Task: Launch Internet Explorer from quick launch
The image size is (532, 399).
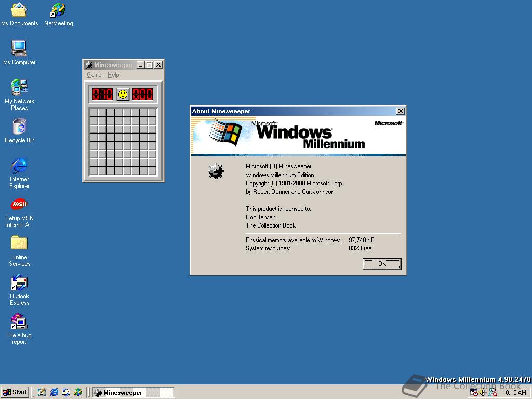Action: coord(54,393)
